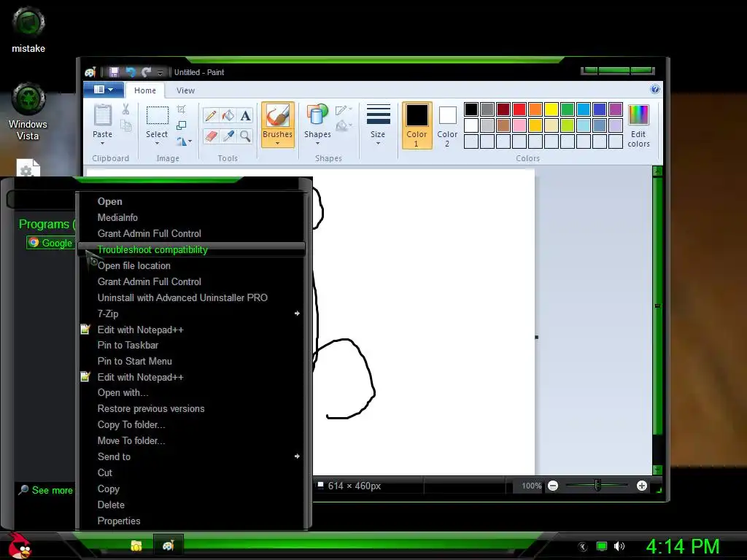Click the Crop icon in Image group
This screenshot has height=560, width=747.
(x=182, y=109)
